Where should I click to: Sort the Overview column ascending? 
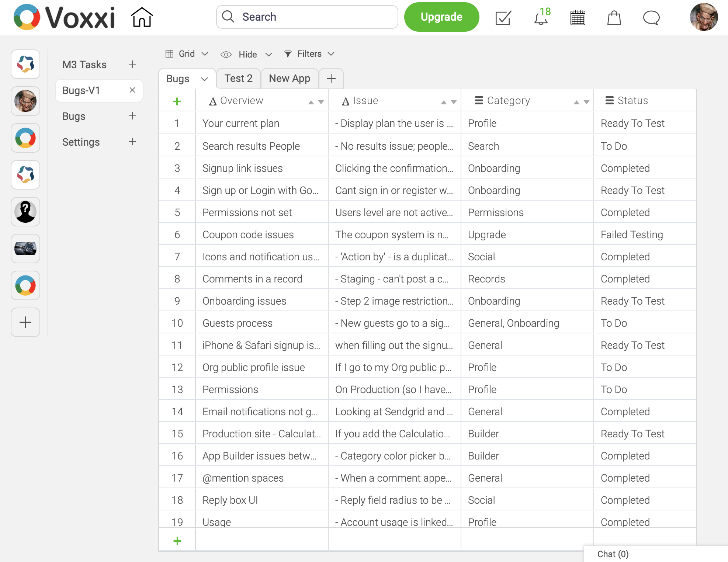pyautogui.click(x=311, y=103)
